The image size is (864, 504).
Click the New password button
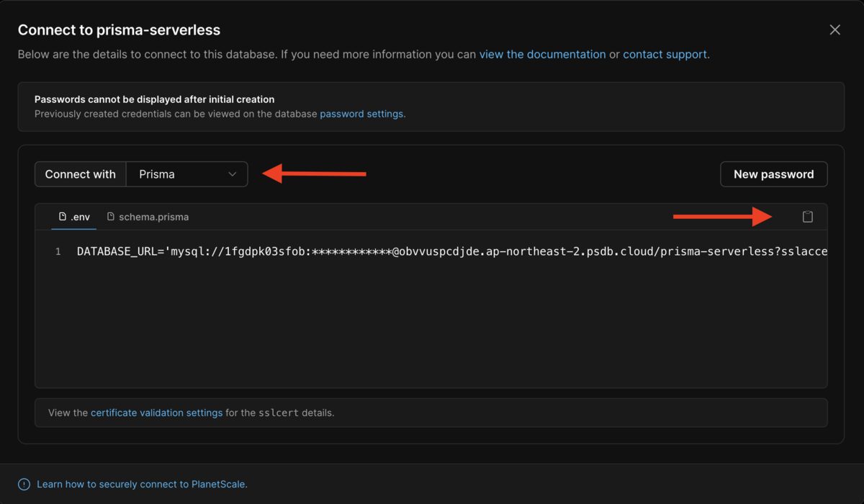pyautogui.click(x=773, y=174)
